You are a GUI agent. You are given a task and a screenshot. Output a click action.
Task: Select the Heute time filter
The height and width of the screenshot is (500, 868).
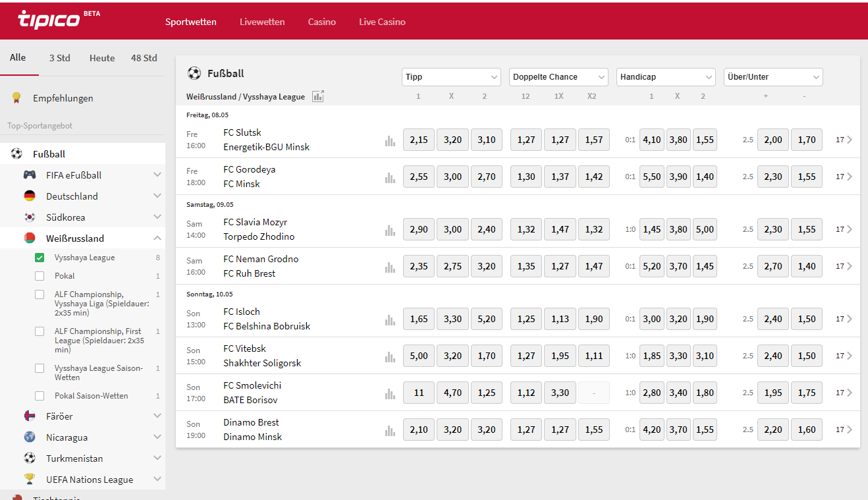[x=102, y=58]
